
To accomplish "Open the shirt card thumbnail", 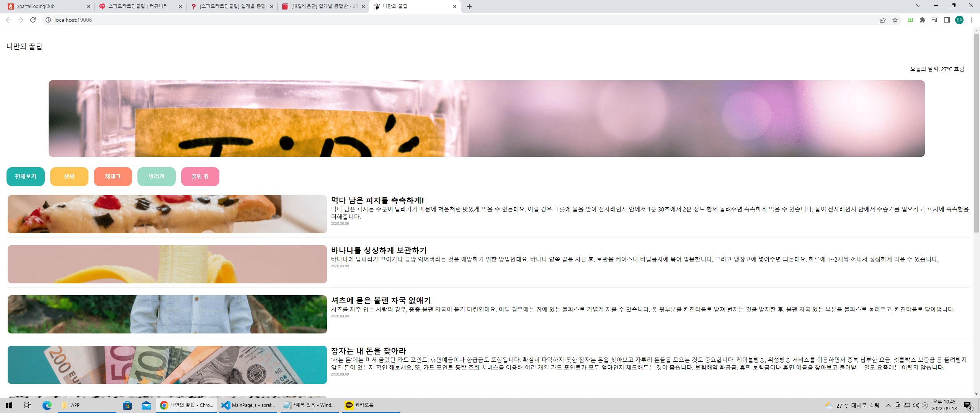I will [167, 314].
